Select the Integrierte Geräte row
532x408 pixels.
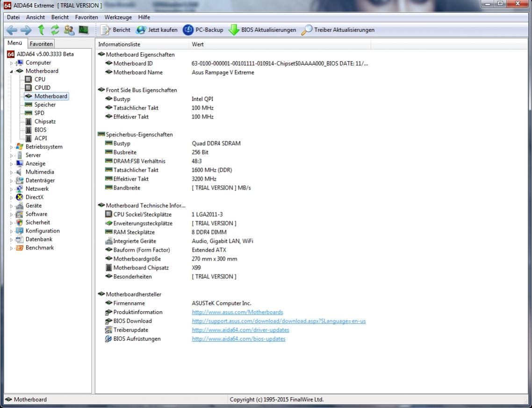179,241
